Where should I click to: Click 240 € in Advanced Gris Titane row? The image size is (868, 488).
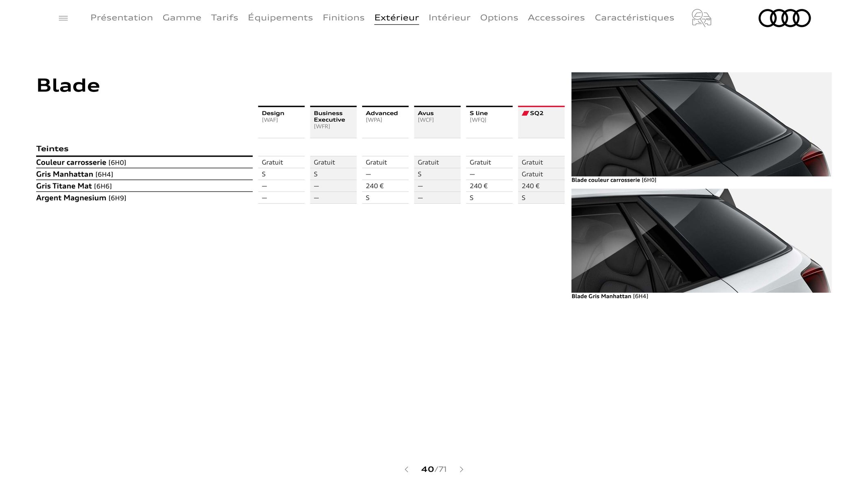point(375,186)
